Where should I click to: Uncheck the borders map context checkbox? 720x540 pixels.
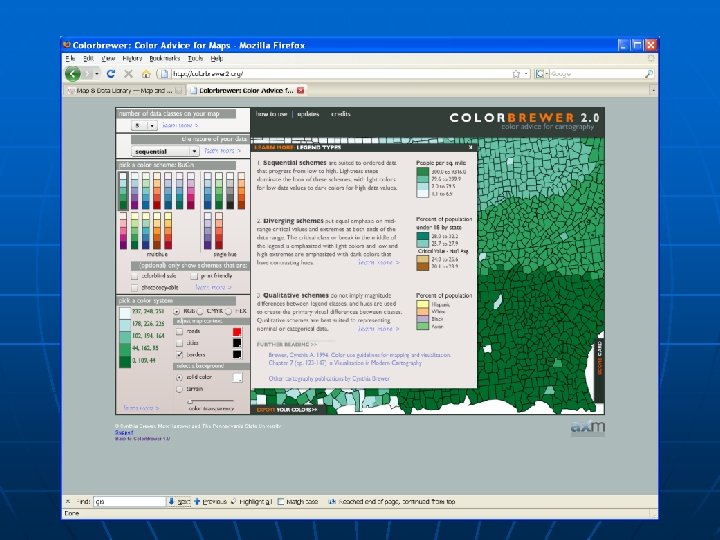click(x=180, y=354)
